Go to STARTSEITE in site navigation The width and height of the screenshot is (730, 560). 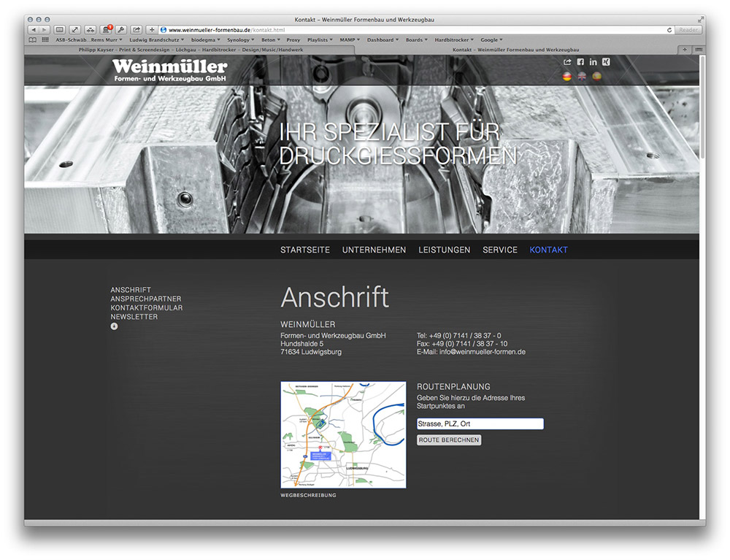point(305,250)
